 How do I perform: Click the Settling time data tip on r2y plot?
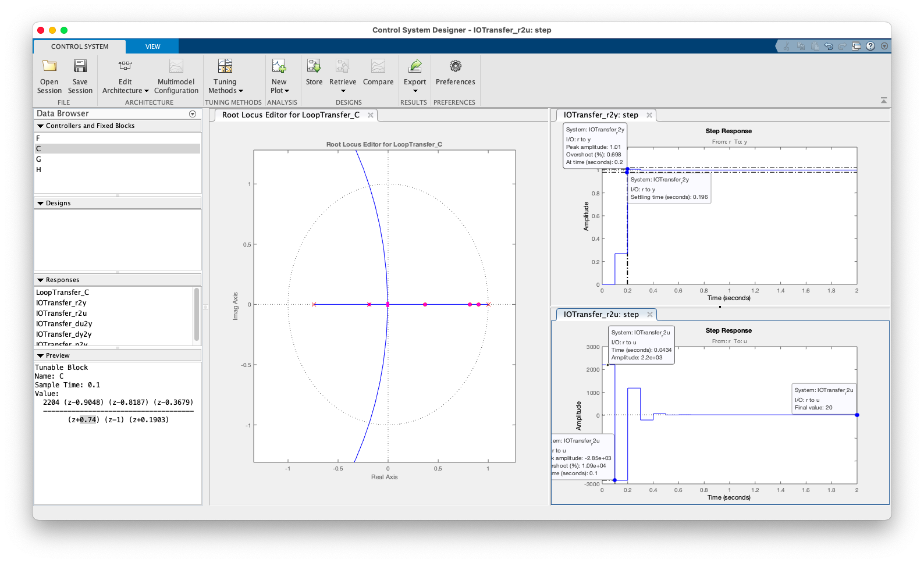[x=669, y=188]
